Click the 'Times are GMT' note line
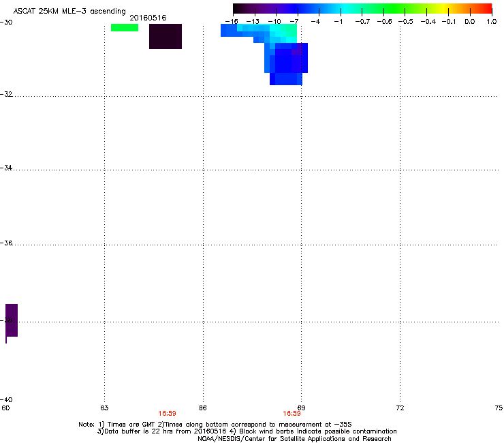The width and height of the screenshot is (504, 443). [215, 425]
